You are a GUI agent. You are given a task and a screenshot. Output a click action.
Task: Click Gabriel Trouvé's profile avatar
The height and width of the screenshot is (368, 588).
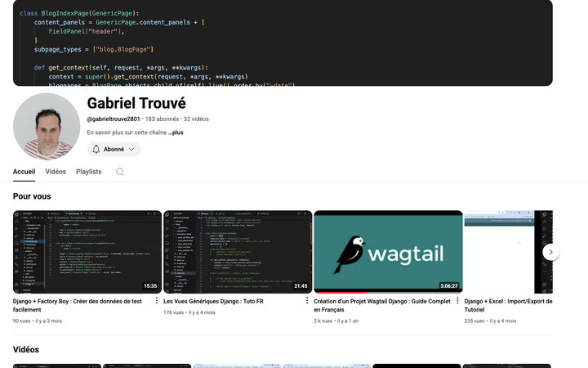(x=47, y=127)
